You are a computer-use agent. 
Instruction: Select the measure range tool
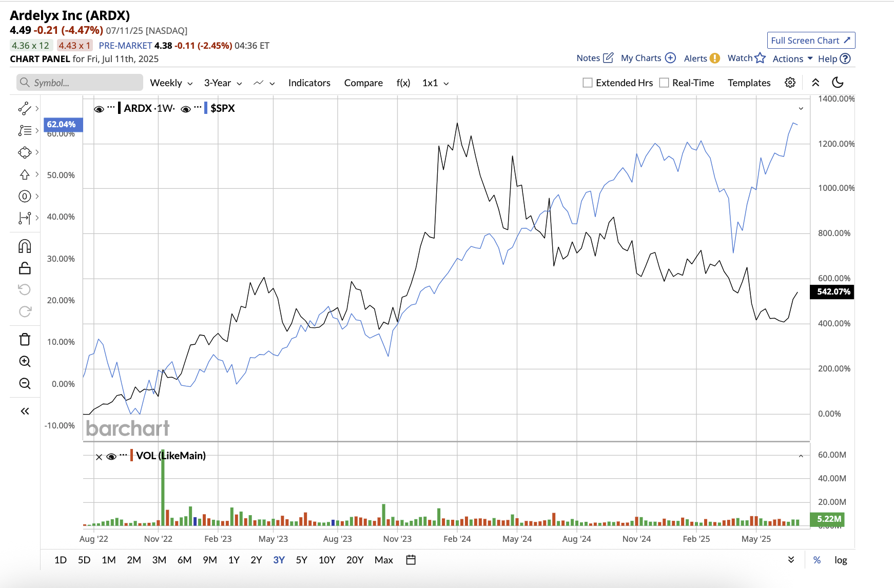point(24,218)
